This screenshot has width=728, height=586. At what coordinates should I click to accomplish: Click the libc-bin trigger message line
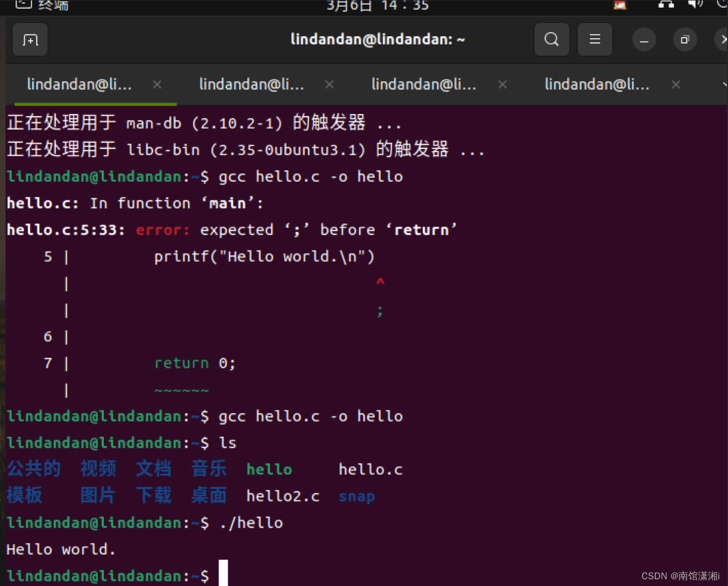pyautogui.click(x=246, y=149)
